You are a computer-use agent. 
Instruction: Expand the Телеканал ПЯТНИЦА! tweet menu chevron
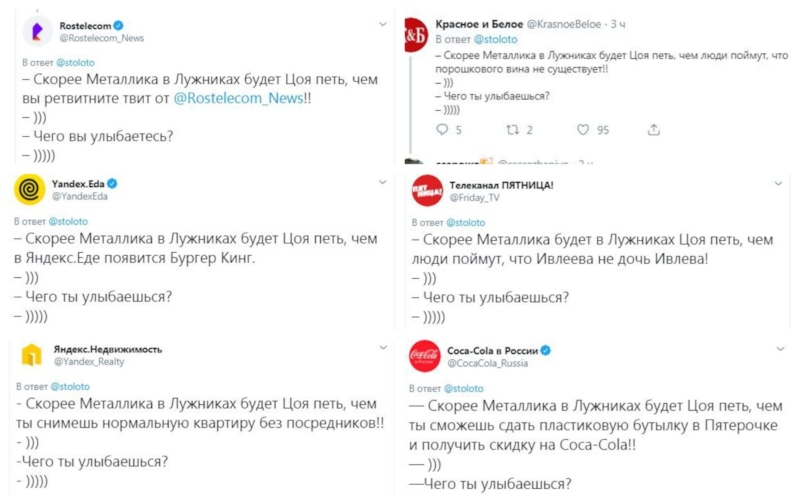click(x=780, y=184)
